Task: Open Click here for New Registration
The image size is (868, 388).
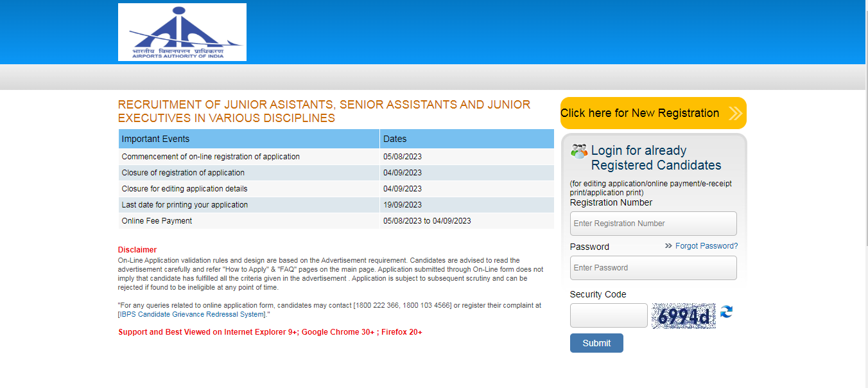Action: [654, 113]
